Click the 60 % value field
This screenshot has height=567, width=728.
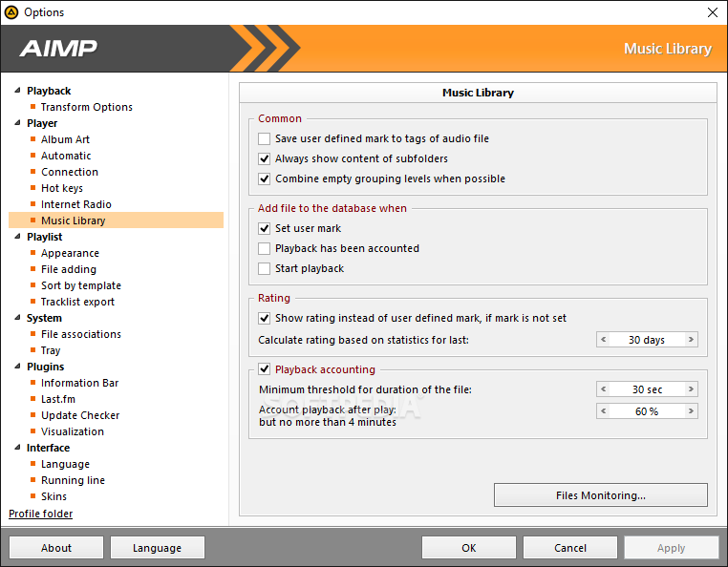tap(647, 411)
